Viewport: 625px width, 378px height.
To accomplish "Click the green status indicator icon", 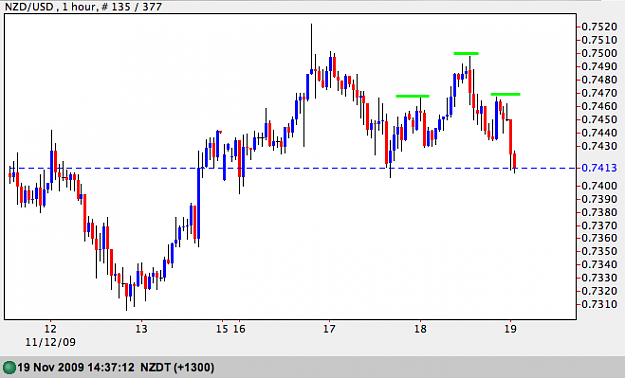I will tap(9, 367).
